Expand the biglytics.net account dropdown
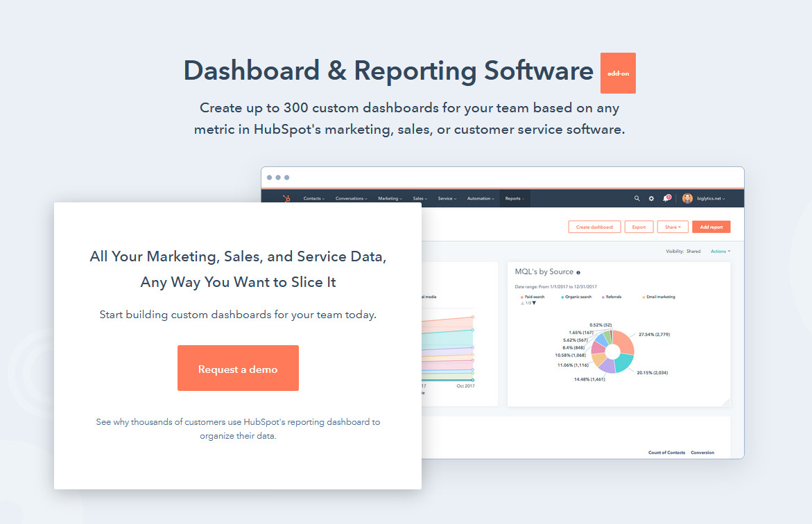 click(711, 198)
